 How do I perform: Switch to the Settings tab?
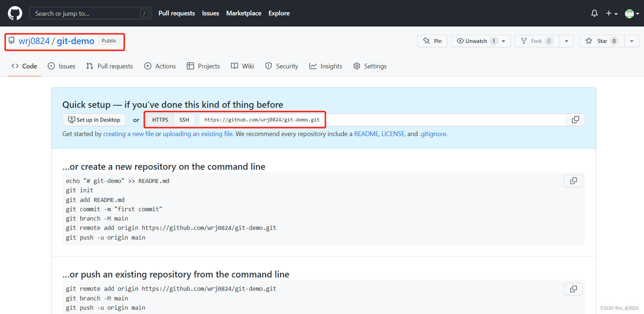(370, 66)
